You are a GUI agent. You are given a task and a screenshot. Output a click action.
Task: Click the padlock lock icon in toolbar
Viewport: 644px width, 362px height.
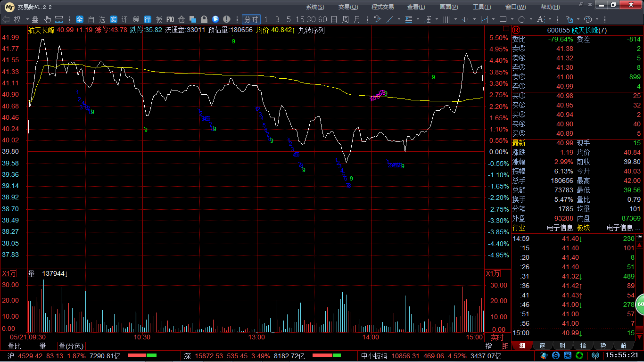(204, 19)
